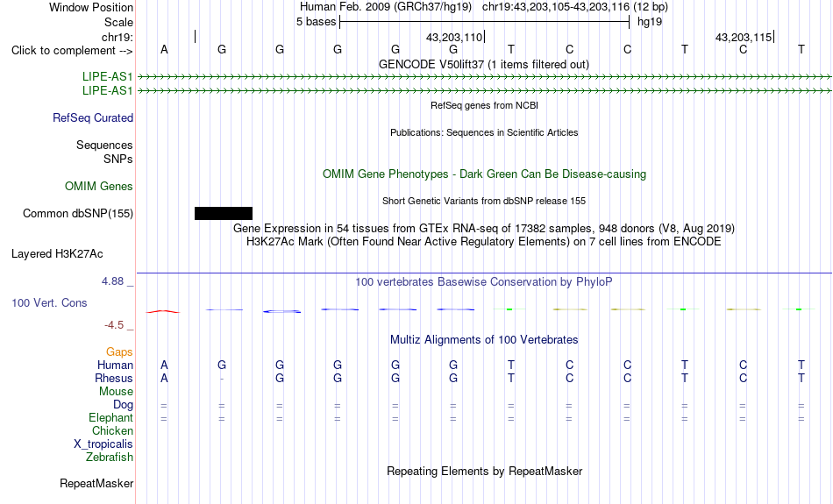Click 'Multiz Alignments of 100 Vertebrates' title
Image resolution: width=833 pixels, height=504 pixels.
click(x=484, y=340)
